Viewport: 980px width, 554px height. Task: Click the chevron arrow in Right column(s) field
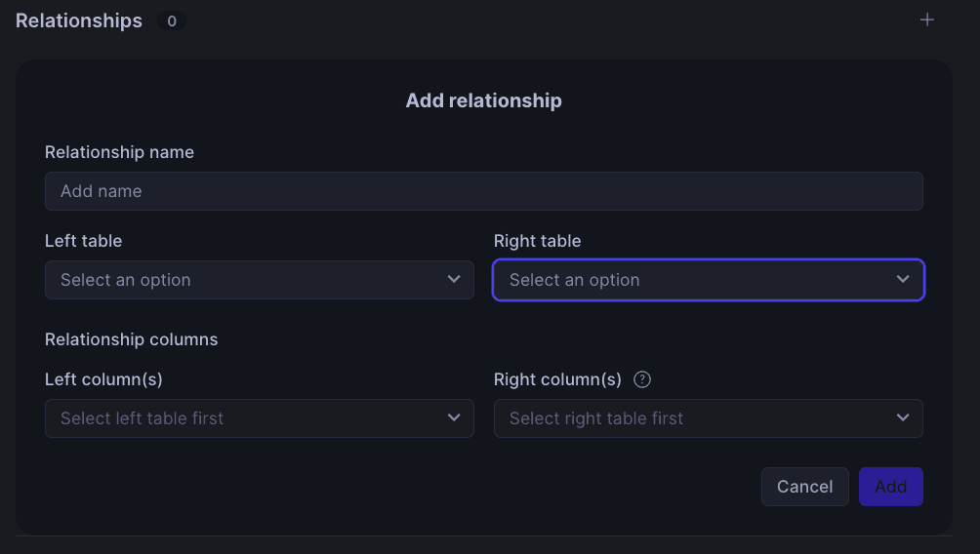pyautogui.click(x=903, y=417)
